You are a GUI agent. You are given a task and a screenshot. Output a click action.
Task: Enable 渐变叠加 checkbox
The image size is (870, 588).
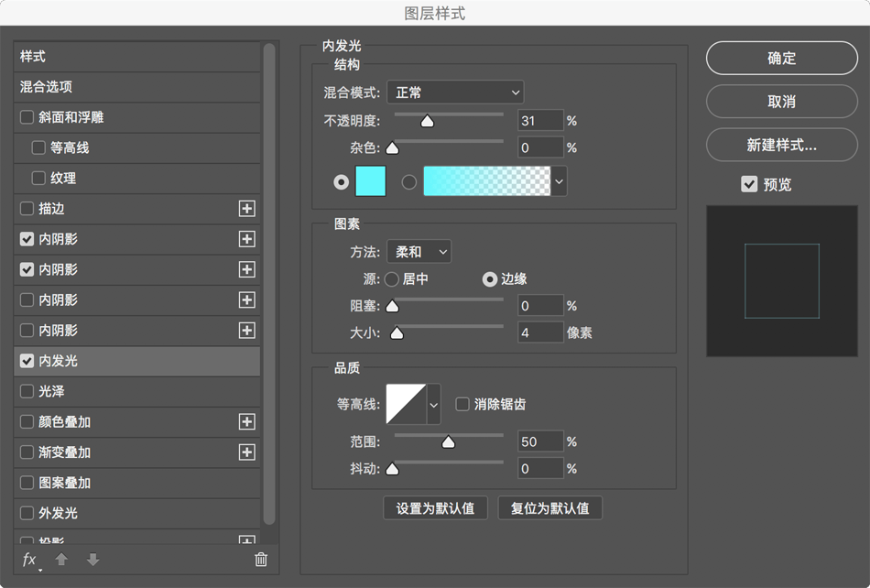[x=27, y=452]
